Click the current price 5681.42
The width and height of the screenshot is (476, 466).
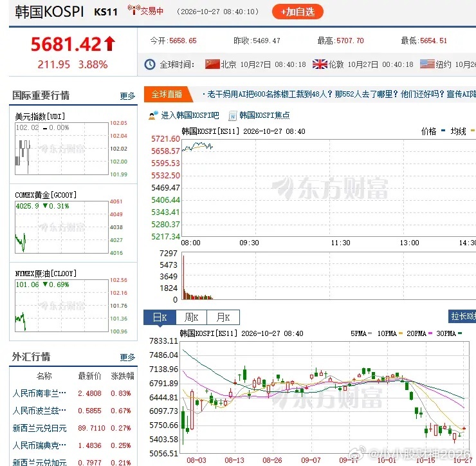66,44
